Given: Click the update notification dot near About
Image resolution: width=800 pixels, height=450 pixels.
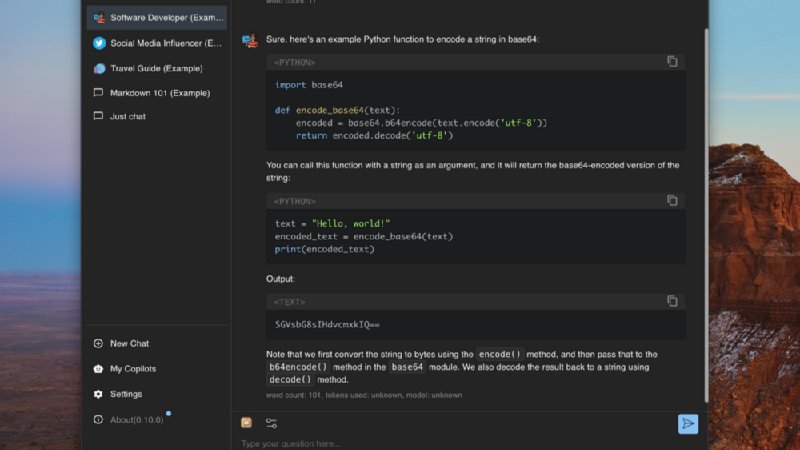Looking at the screenshot, I should pyautogui.click(x=168, y=413).
